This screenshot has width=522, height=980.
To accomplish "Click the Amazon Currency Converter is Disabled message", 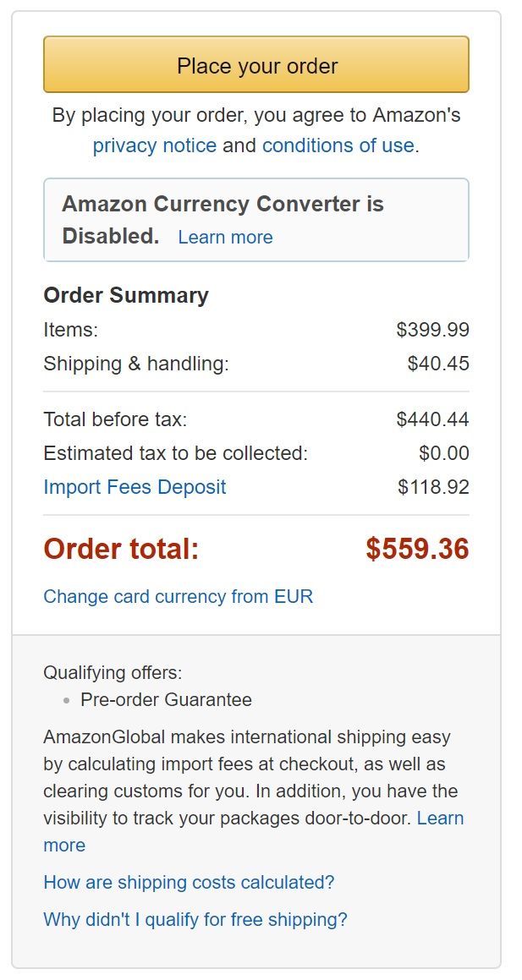I will pyautogui.click(x=256, y=219).
